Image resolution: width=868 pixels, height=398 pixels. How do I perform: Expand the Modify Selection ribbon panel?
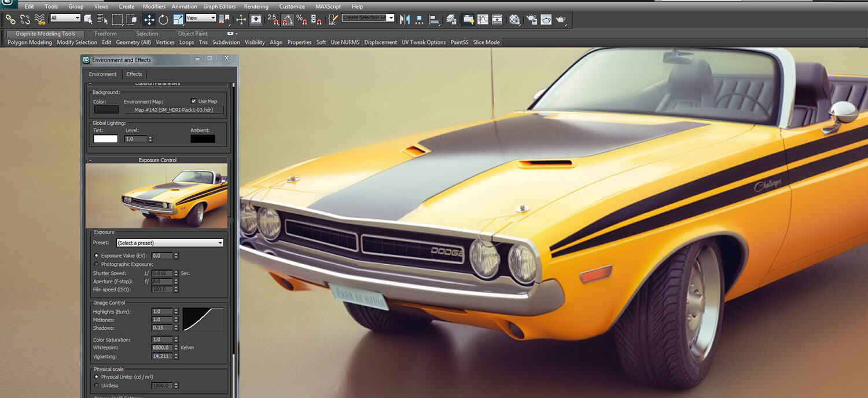(77, 42)
